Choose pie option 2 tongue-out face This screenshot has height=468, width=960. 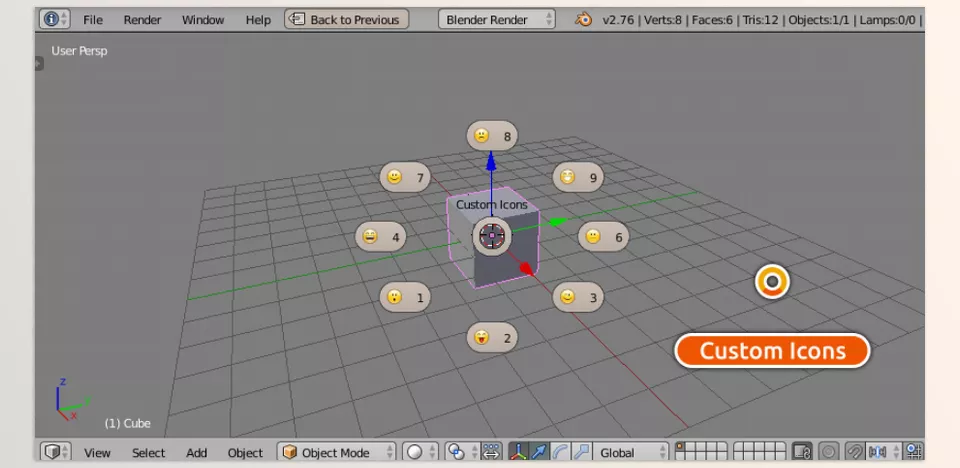tap(492, 338)
